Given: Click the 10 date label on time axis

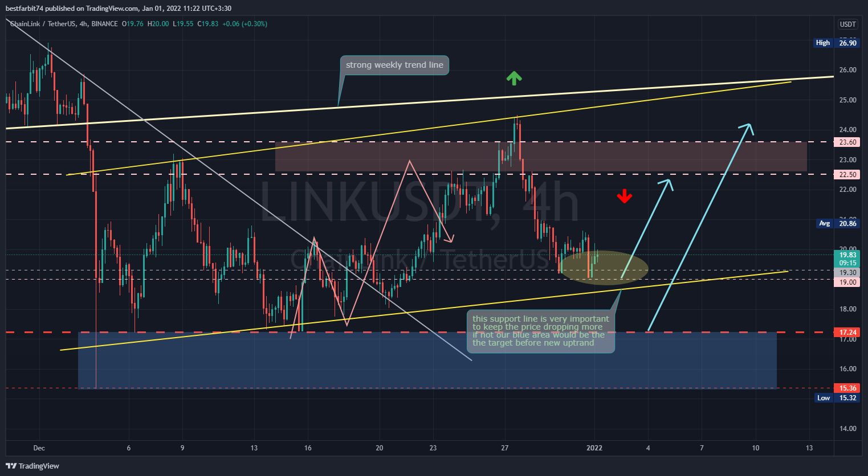Looking at the screenshot, I should coord(756,448).
